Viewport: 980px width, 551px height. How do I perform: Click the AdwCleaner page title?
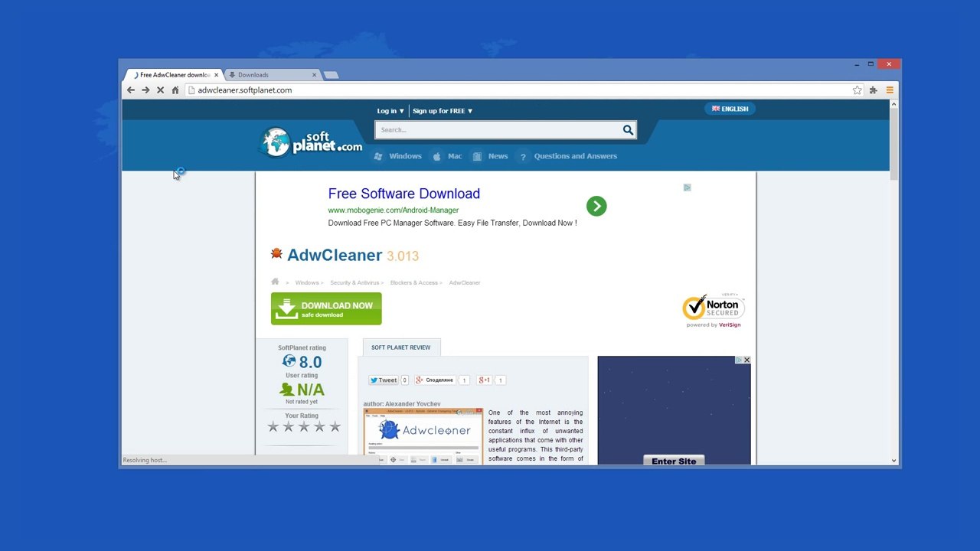(x=335, y=255)
